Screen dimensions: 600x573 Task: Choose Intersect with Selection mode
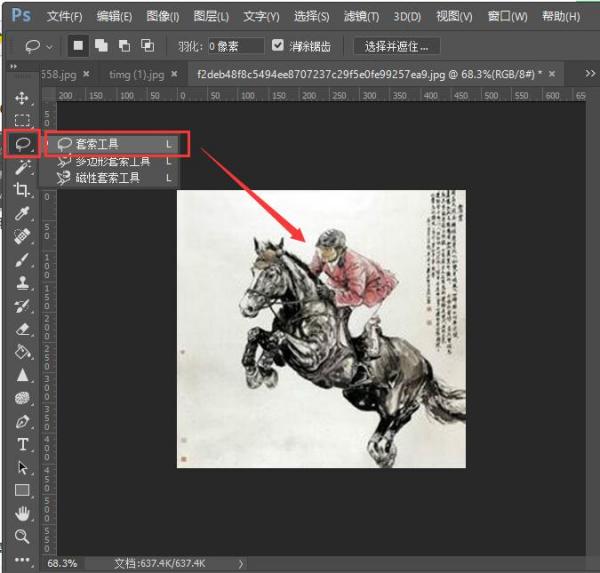click(148, 46)
